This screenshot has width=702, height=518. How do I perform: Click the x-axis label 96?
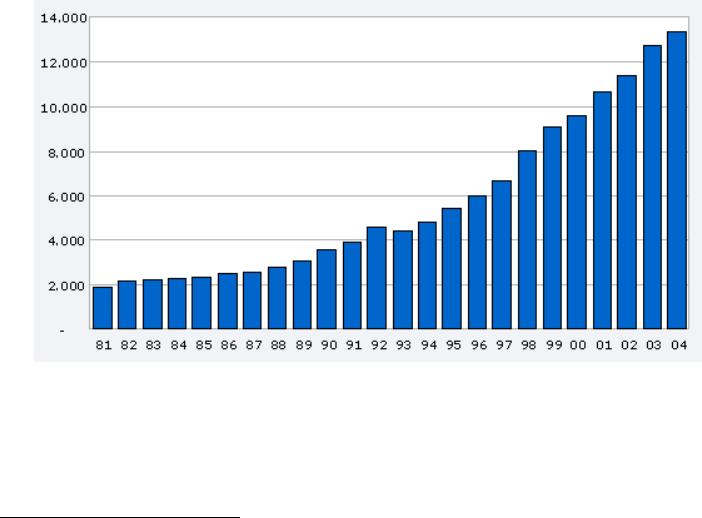tap(477, 346)
